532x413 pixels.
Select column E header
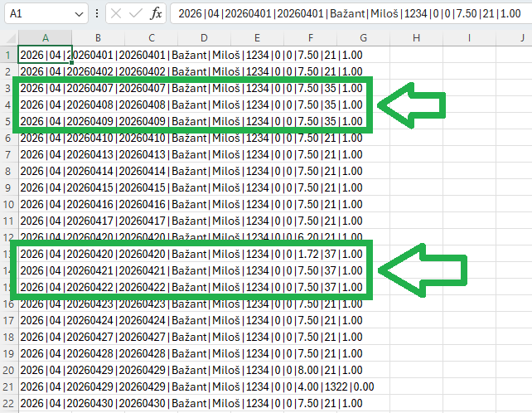(257, 37)
